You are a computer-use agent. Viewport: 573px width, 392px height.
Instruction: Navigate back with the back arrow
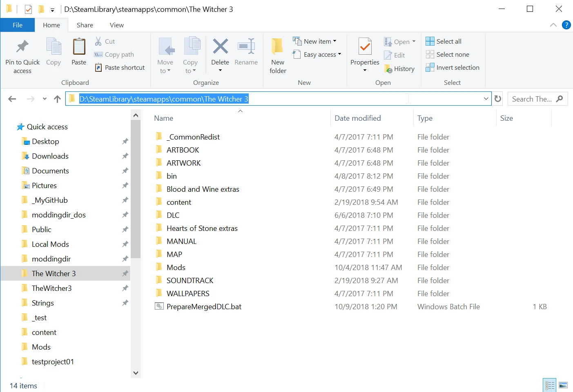tap(12, 99)
